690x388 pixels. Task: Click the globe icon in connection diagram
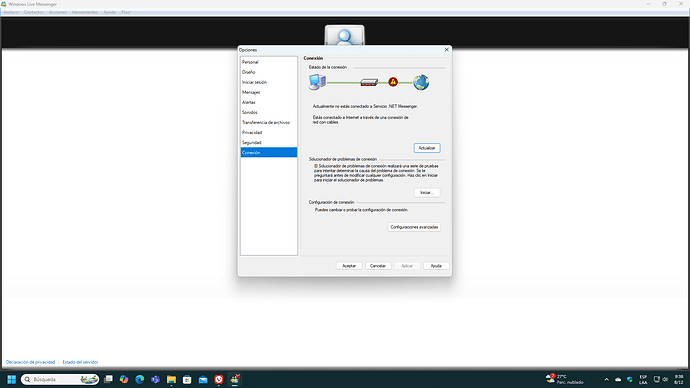(x=421, y=82)
